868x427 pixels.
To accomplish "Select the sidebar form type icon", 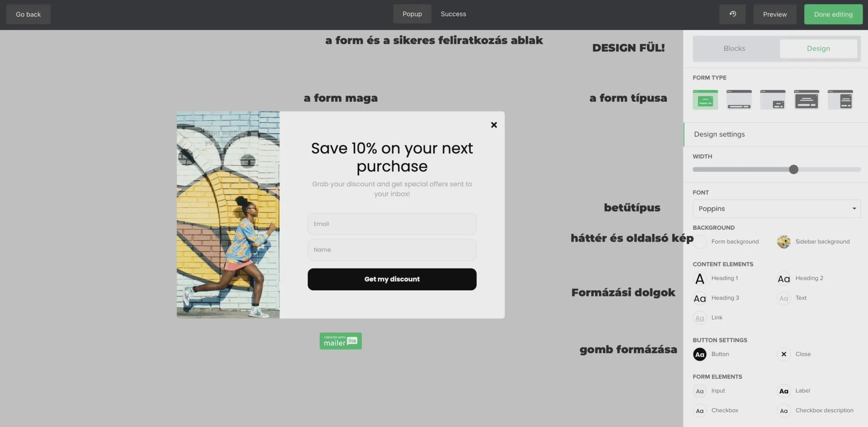I will [x=840, y=100].
